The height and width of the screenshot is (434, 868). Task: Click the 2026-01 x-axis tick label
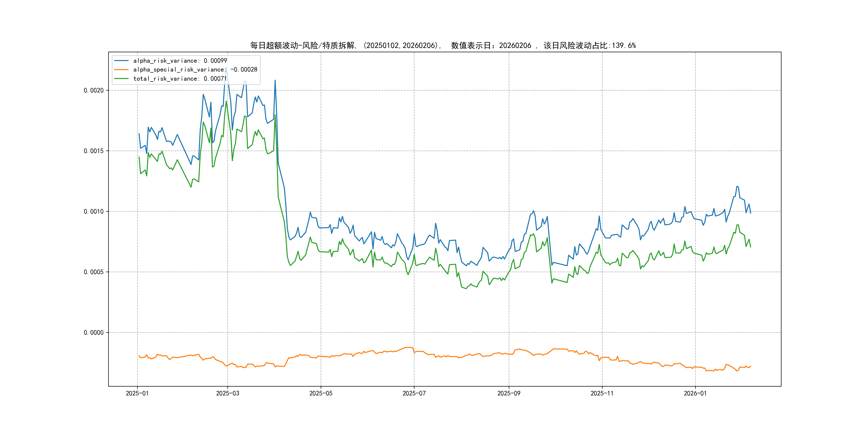point(695,393)
